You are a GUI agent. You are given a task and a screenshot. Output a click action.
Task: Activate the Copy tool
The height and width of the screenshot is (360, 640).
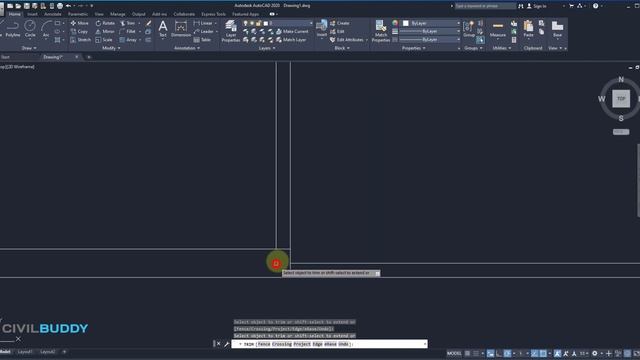(x=79, y=31)
